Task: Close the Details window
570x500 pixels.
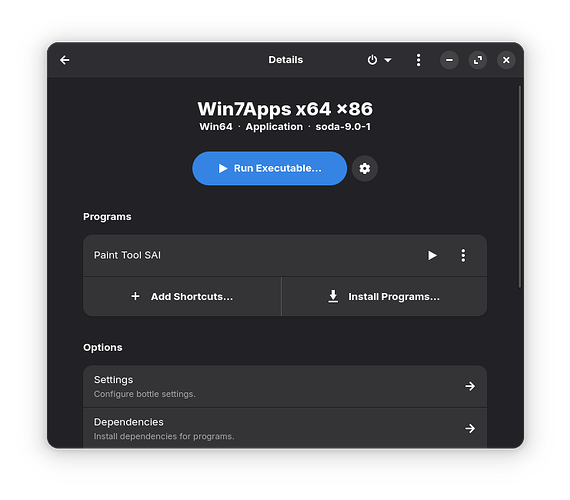Action: click(x=506, y=60)
